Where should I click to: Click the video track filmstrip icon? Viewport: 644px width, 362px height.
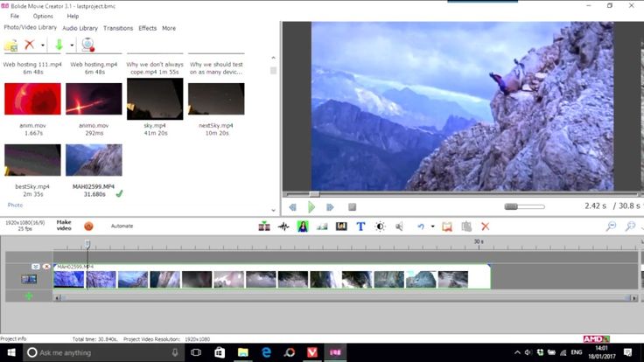[x=29, y=280]
